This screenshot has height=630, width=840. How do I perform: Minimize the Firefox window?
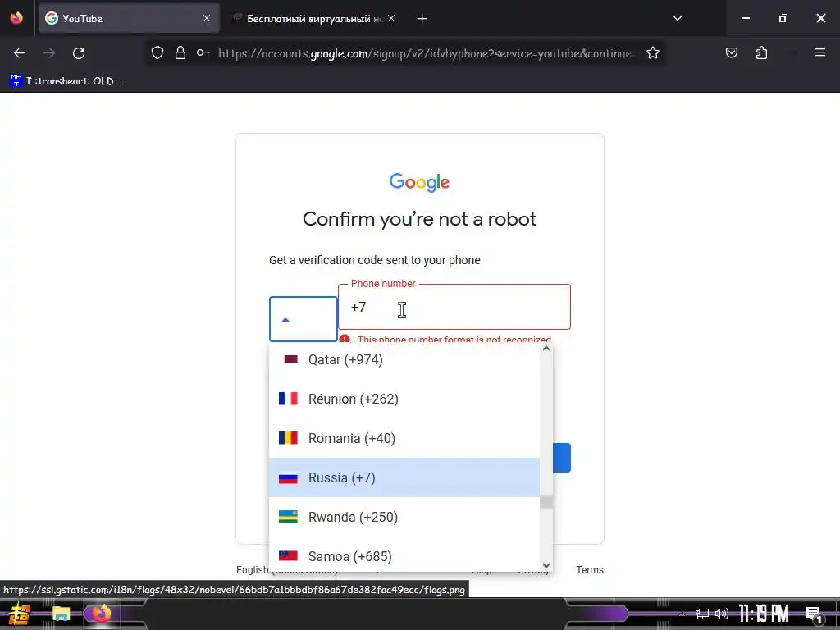click(x=745, y=18)
